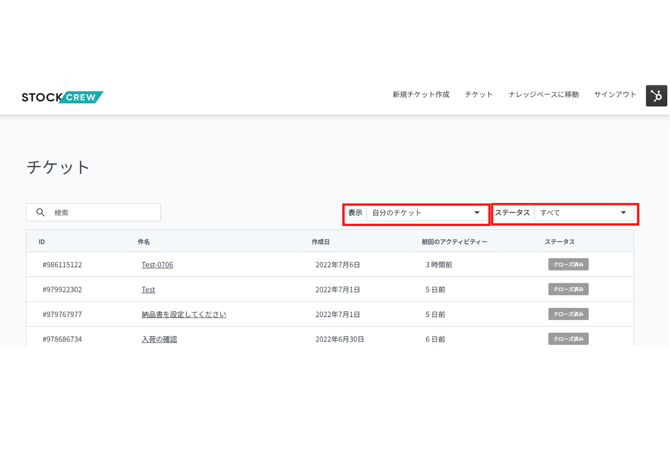Screen dimensions: 670x475
Task: Open the 表示 dropdown showing 自分のチケット
Action: click(x=427, y=213)
